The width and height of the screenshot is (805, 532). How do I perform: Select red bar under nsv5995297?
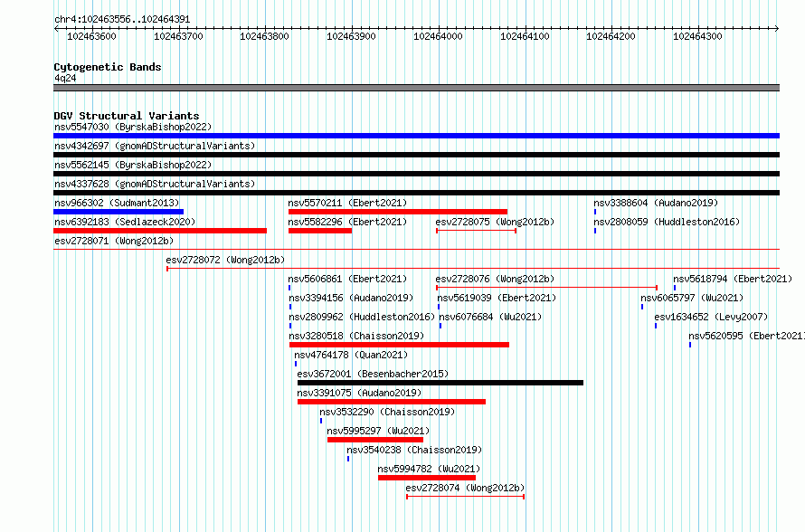point(375,440)
